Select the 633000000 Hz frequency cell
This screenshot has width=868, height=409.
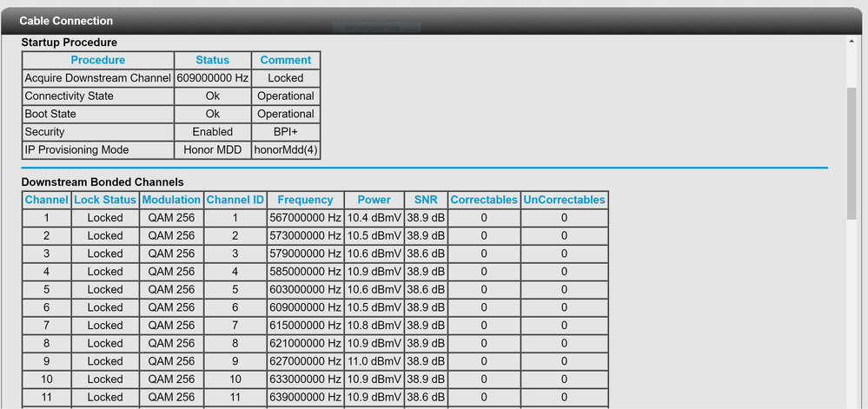[x=306, y=379]
